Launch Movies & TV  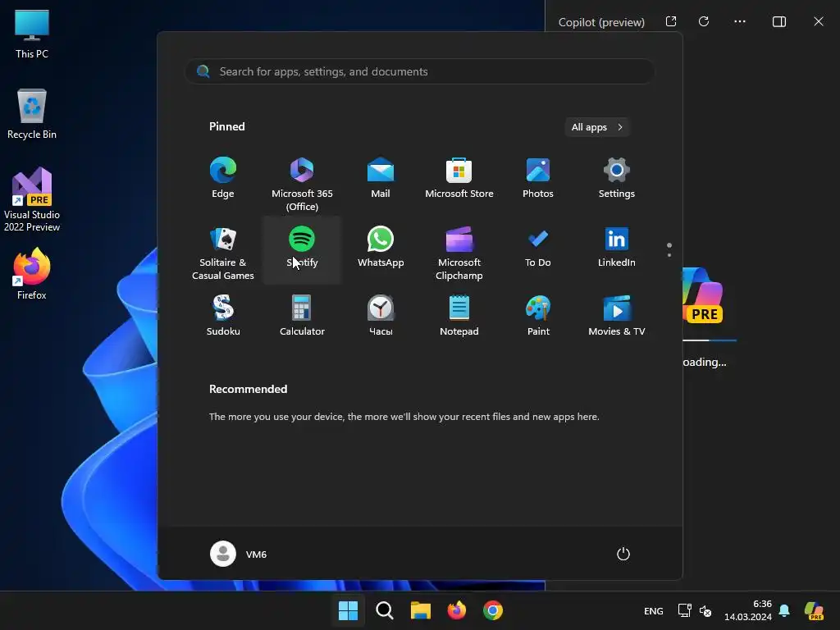(617, 317)
